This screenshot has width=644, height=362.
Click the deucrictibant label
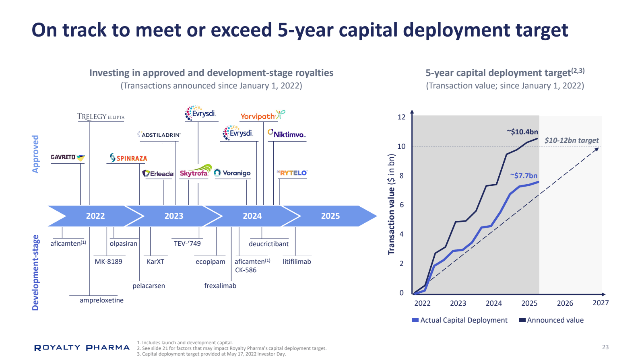tap(268, 244)
